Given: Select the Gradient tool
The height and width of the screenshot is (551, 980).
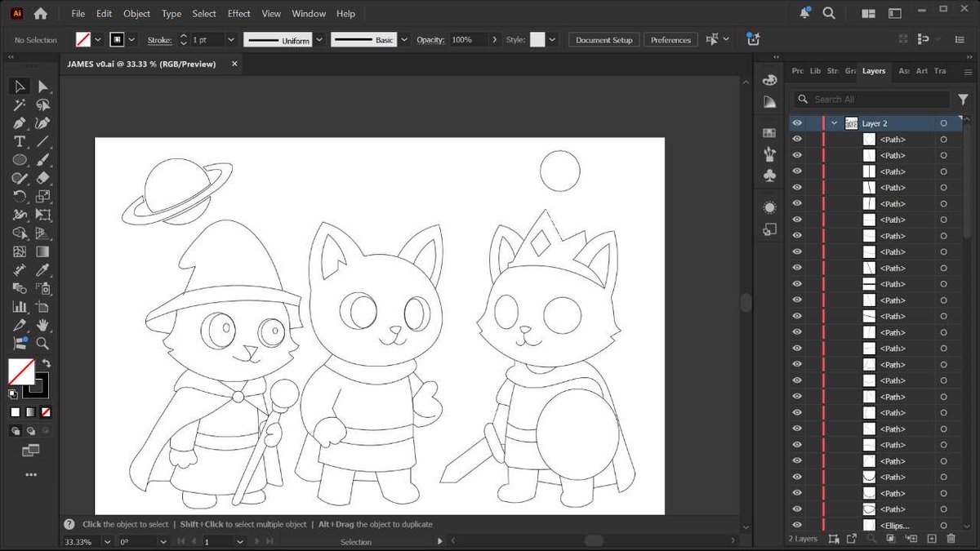Looking at the screenshot, I should 43,252.
